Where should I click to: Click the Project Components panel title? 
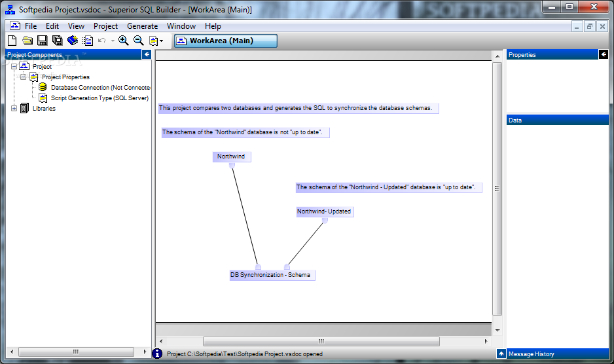35,54
